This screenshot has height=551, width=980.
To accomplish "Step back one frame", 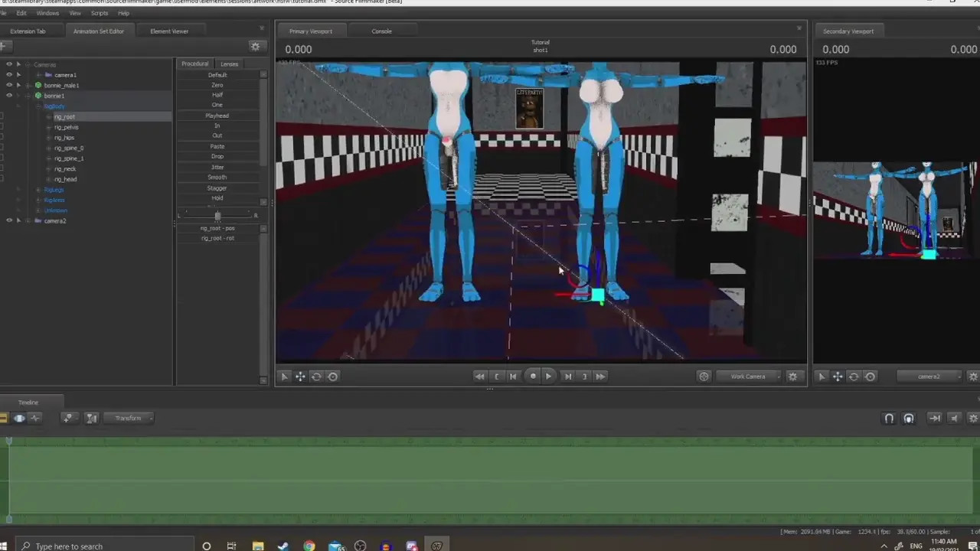I will click(513, 377).
